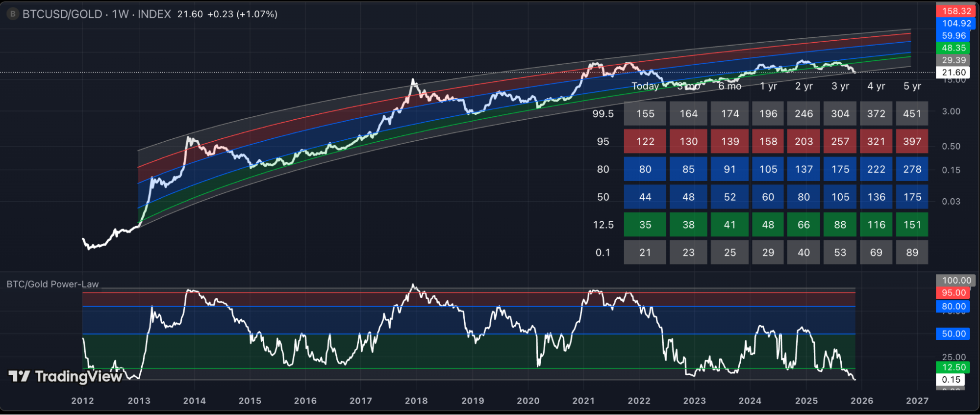
Task: Click the 1 yr column header
Action: click(x=768, y=86)
